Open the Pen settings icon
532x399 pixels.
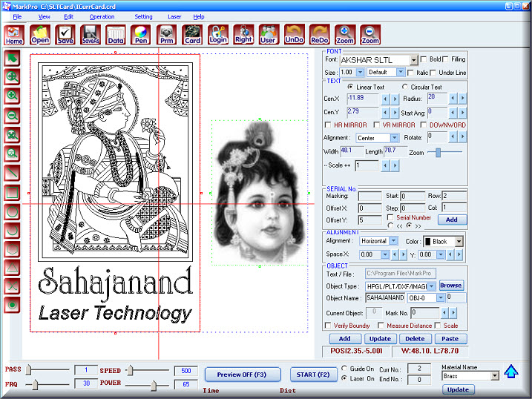click(140, 35)
